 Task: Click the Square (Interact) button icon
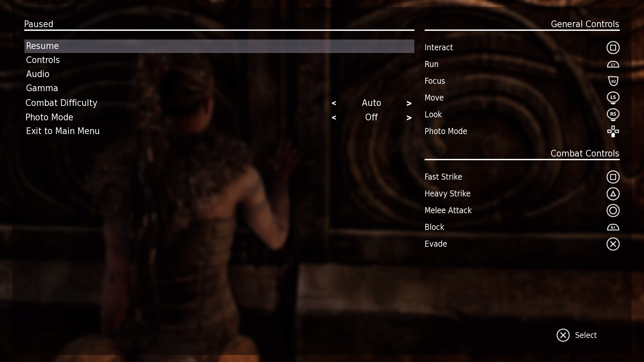click(612, 48)
